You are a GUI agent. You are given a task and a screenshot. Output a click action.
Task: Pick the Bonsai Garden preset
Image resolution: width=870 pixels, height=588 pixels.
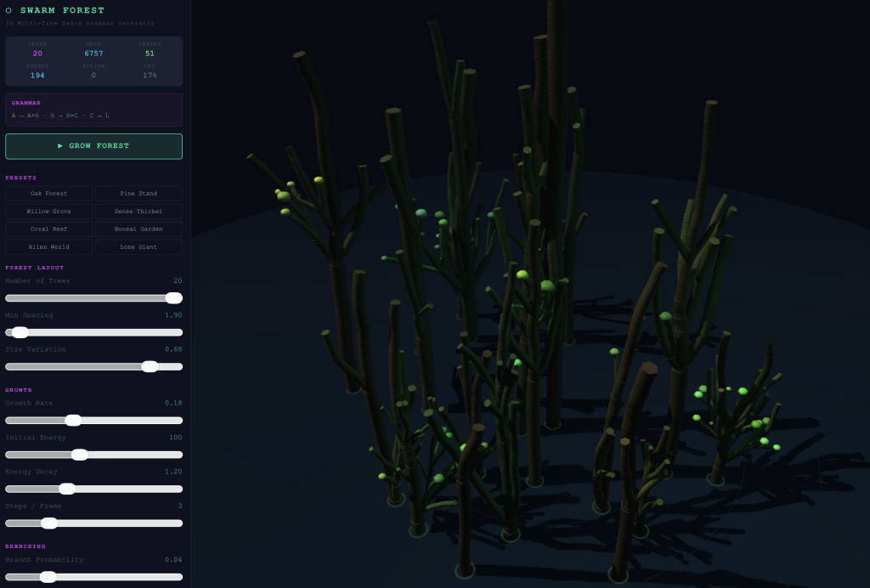tap(138, 229)
